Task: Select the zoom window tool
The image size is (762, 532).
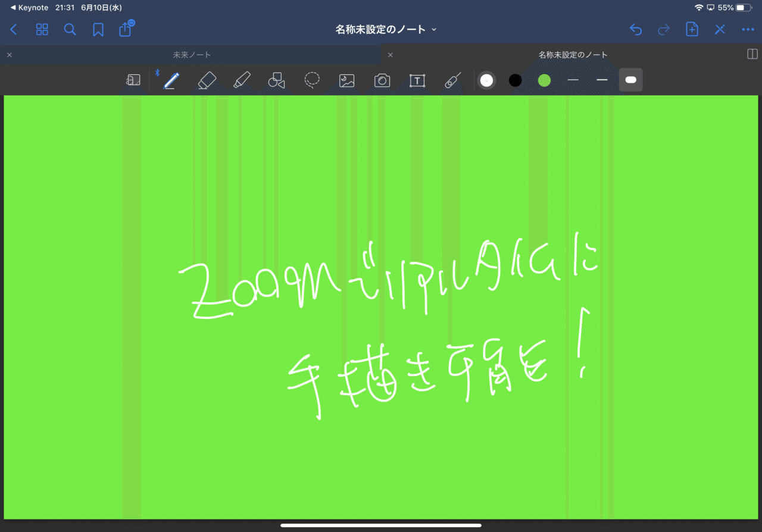Action: click(133, 80)
